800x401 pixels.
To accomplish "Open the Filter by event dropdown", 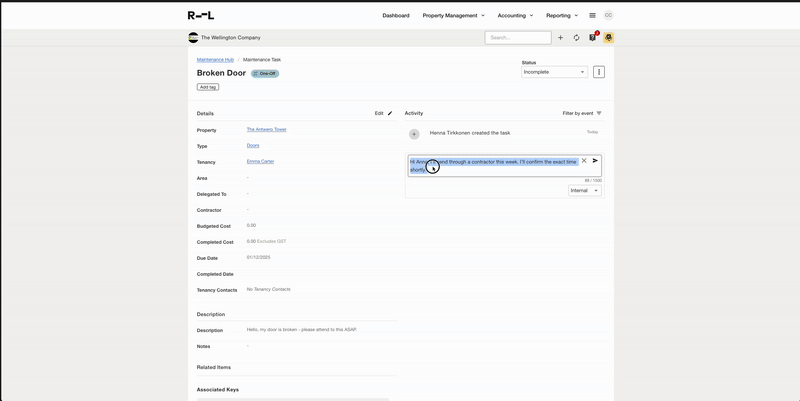I will coord(582,113).
